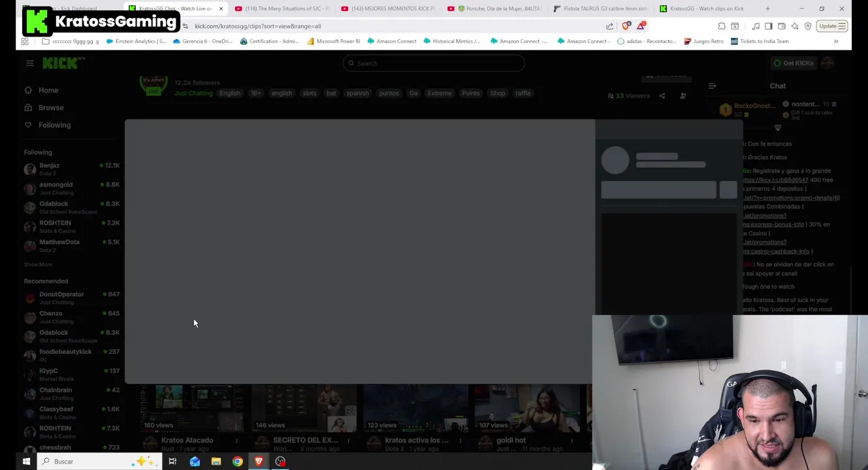Click the browser address bar URL
Image resolution: width=868 pixels, height=470 pixels.
point(258,26)
